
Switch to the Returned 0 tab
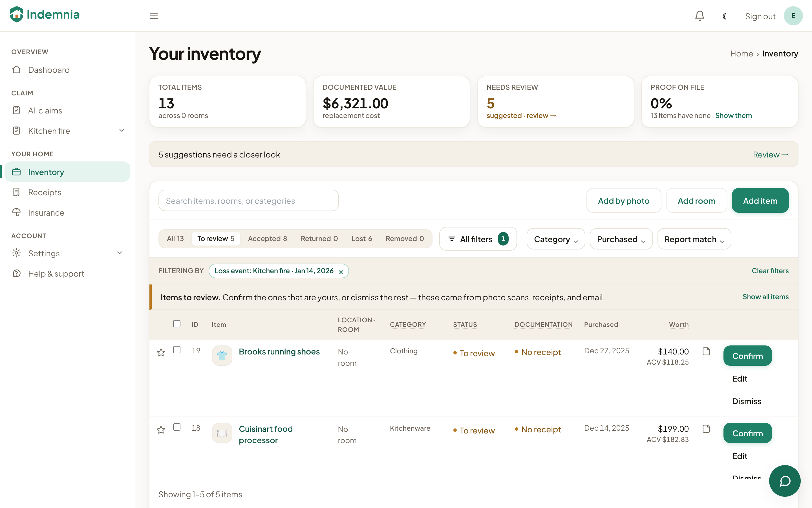tap(319, 238)
